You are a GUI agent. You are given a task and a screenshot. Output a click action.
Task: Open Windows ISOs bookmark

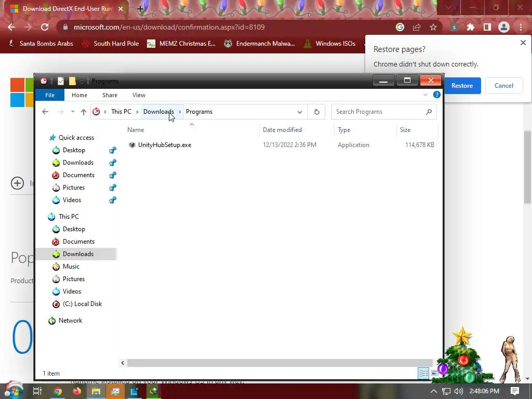(x=329, y=44)
